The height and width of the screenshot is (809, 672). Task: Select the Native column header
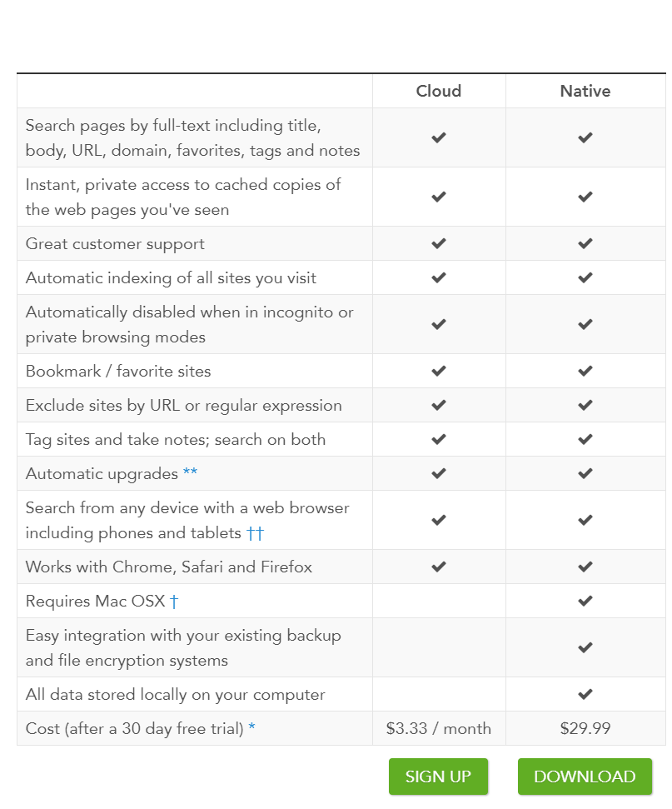(x=585, y=92)
